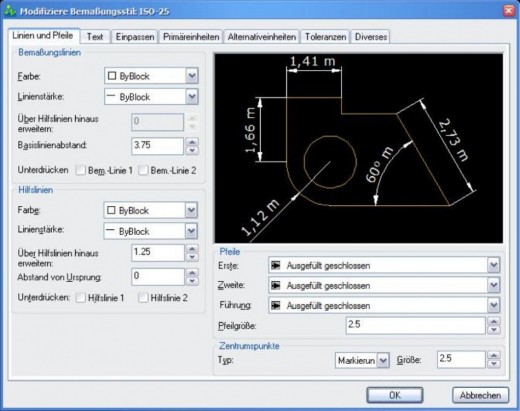The width and height of the screenshot is (520, 411).
Task: Increase the Basislinienabstand value with up arrow
Action: pyautogui.click(x=192, y=142)
